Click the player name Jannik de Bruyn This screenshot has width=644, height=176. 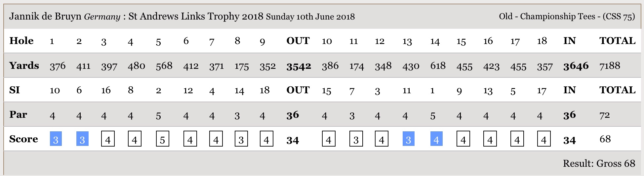point(45,17)
